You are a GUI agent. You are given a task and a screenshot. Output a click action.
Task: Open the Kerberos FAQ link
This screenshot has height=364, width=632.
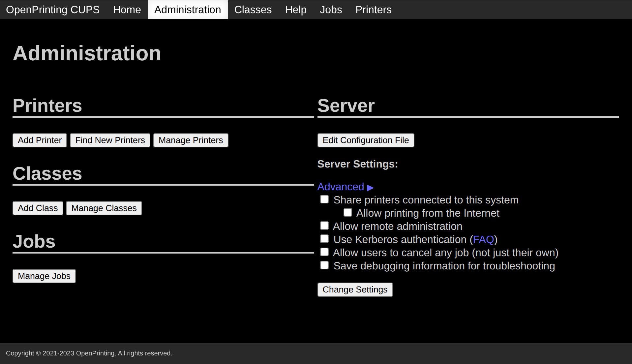click(x=483, y=239)
